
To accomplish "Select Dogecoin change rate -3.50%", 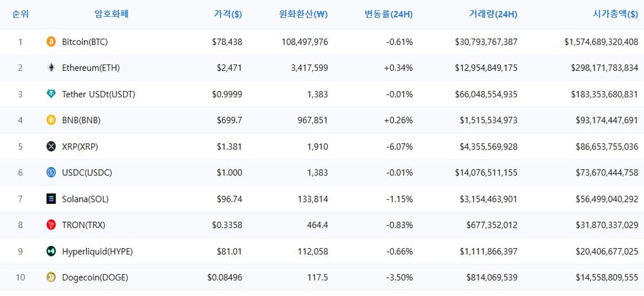I will (400, 278).
